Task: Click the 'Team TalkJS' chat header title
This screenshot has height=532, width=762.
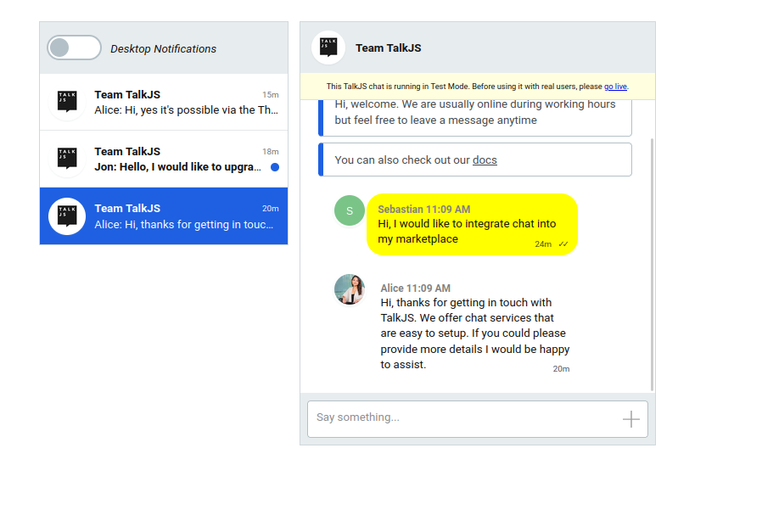Action: [389, 48]
